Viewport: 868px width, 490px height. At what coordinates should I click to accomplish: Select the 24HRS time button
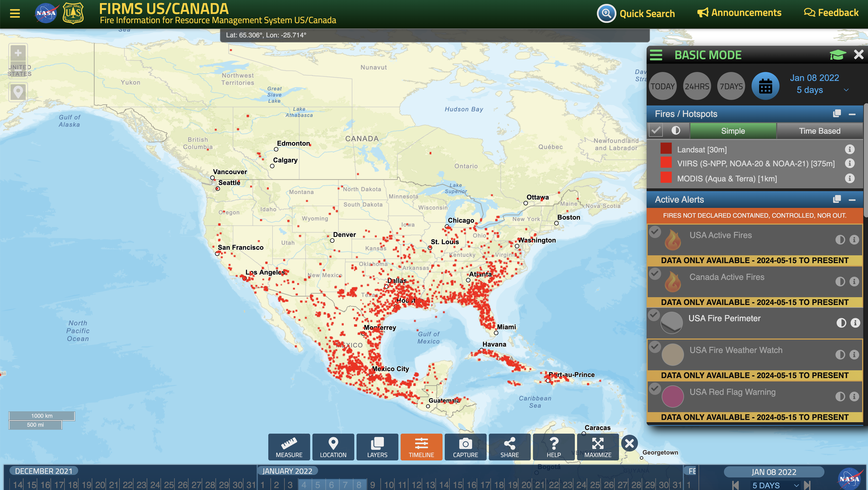click(x=697, y=87)
